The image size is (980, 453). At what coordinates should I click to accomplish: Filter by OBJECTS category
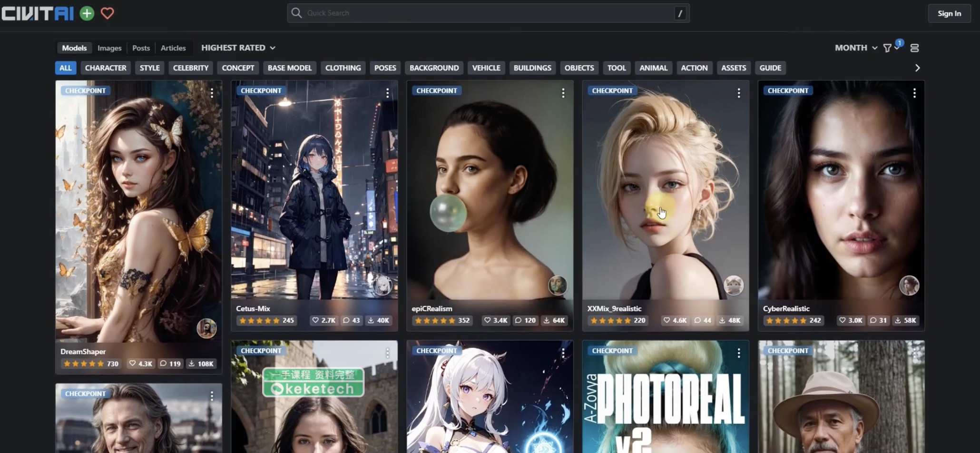pos(579,68)
